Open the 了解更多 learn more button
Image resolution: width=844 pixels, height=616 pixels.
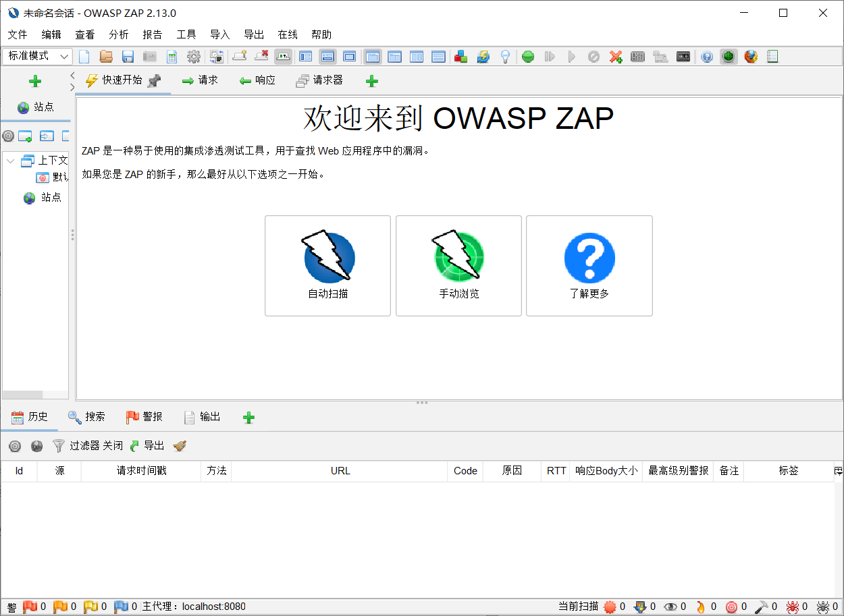click(589, 266)
